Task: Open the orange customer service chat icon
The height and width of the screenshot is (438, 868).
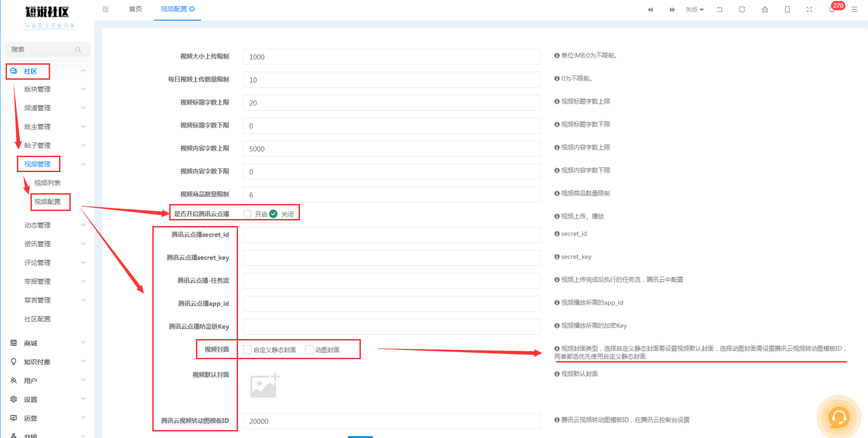Action: point(838,417)
